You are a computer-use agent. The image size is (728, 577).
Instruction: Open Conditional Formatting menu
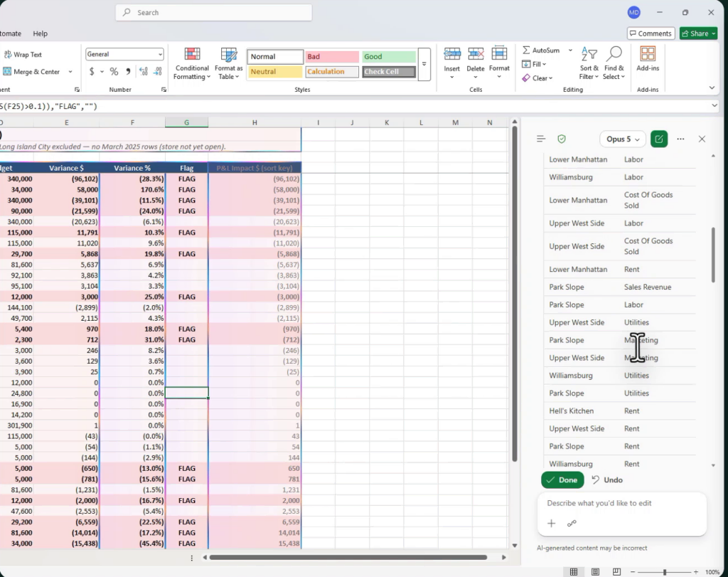(x=192, y=63)
